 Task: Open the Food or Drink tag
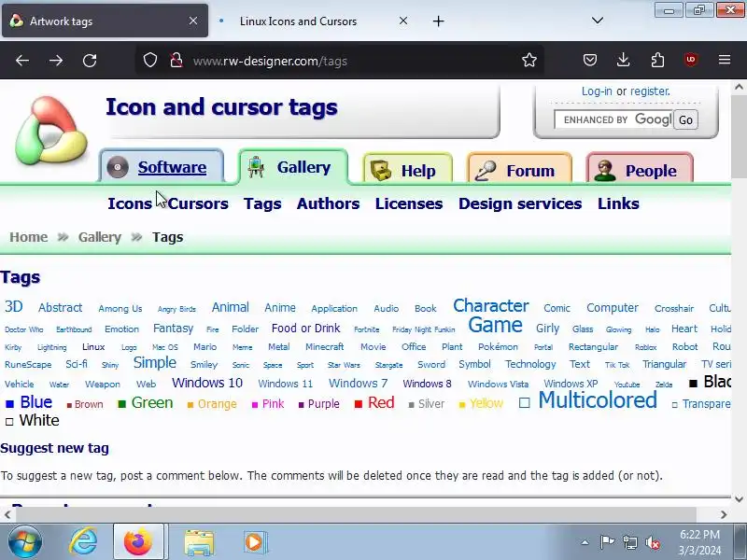pos(306,329)
